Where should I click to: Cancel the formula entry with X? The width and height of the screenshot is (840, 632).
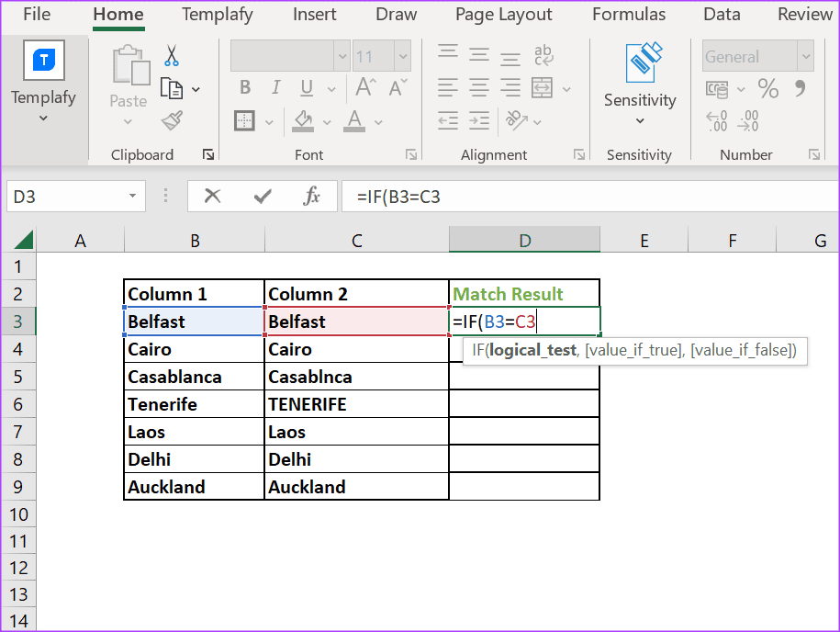[213, 197]
